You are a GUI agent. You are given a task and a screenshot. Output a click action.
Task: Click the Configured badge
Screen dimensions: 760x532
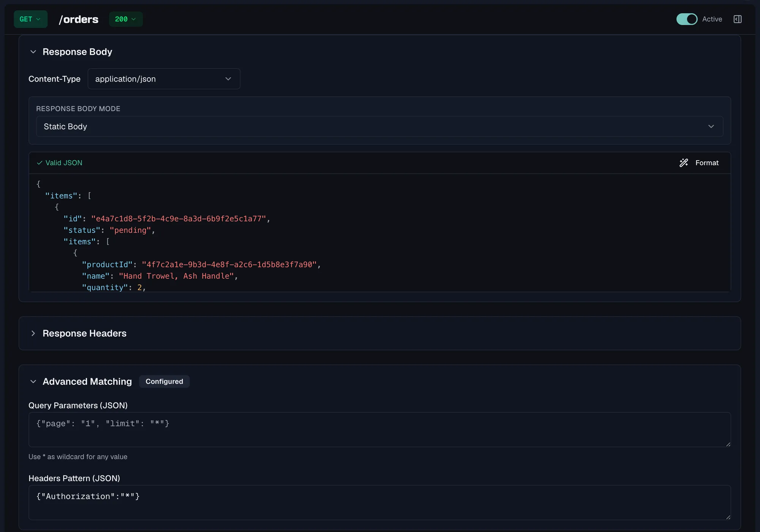pyautogui.click(x=164, y=381)
